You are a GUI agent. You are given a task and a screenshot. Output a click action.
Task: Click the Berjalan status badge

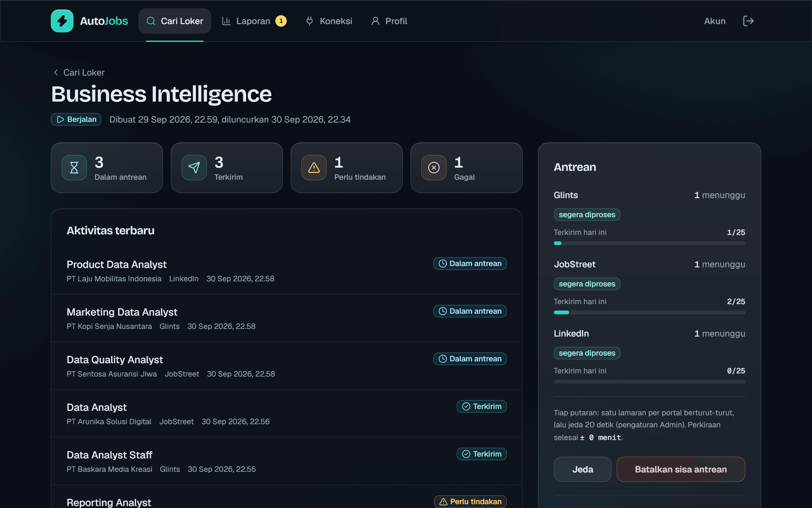pyautogui.click(x=76, y=119)
